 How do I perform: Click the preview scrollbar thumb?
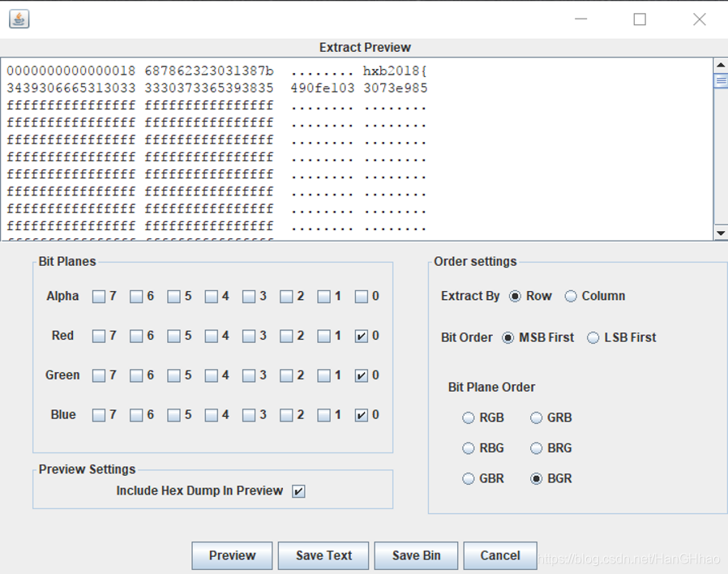721,81
